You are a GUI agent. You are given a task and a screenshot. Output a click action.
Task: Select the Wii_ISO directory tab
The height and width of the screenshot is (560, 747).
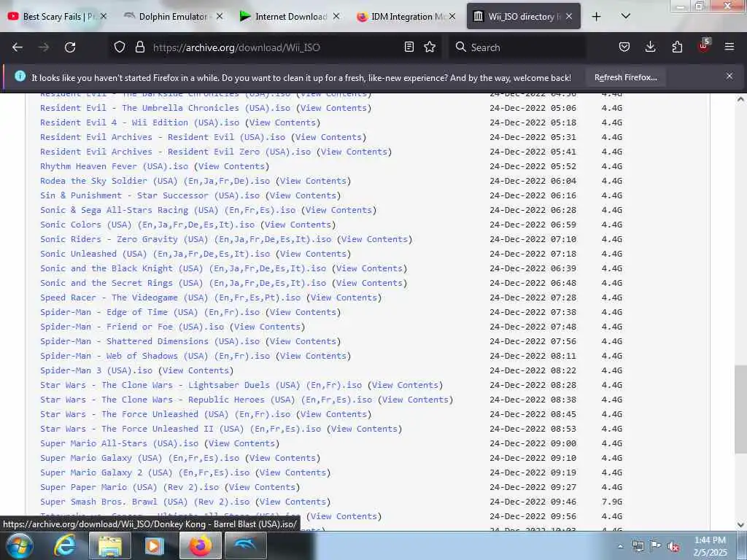click(x=523, y=16)
